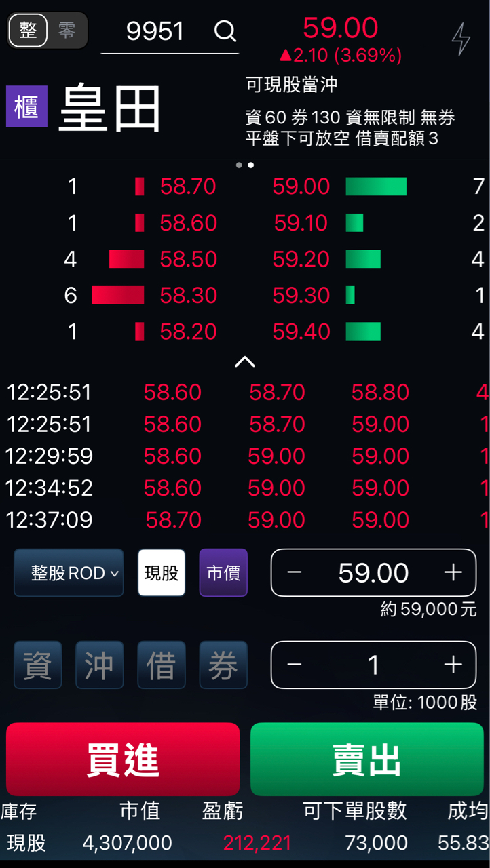The height and width of the screenshot is (868, 490).
Task: Tap the page indicator dots
Action: (245, 165)
